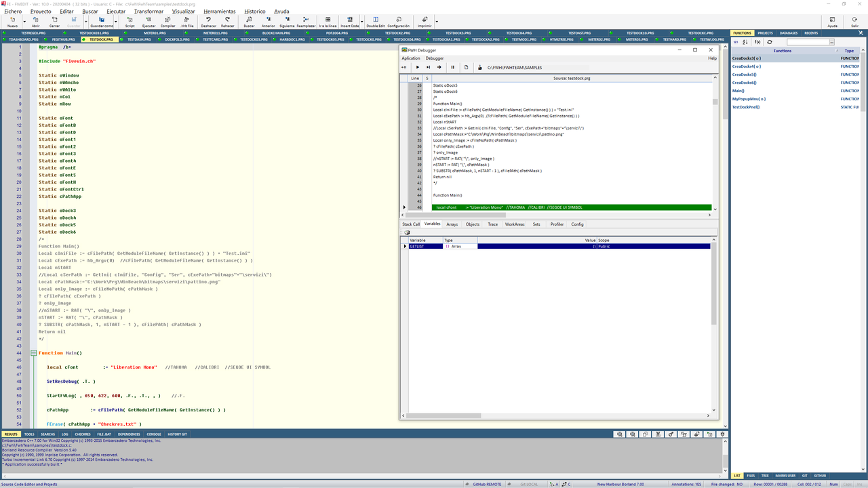Viewport: 868px width, 488px height.
Task: Open the Fichero menu
Action: point(13,12)
